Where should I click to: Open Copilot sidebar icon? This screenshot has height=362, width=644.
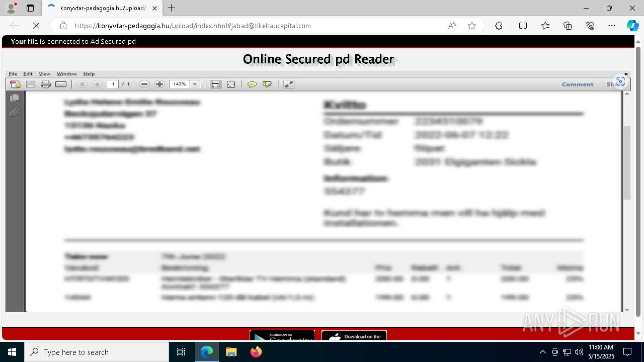[632, 26]
